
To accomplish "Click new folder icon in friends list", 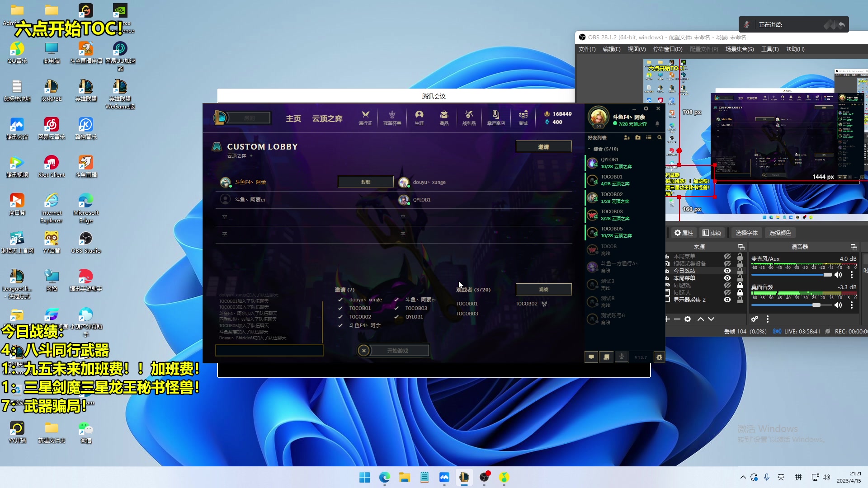I will (x=638, y=137).
